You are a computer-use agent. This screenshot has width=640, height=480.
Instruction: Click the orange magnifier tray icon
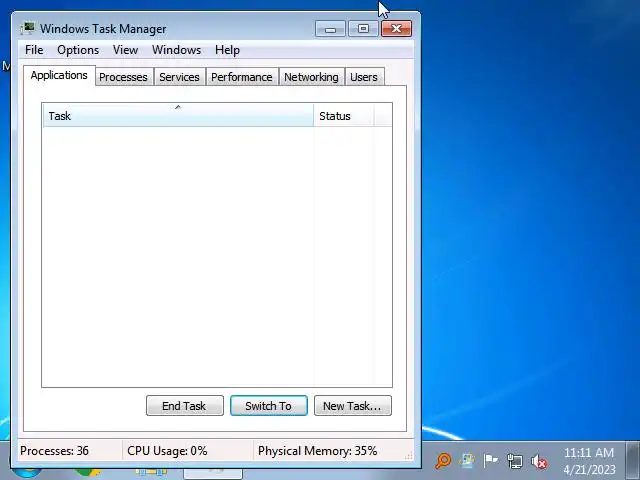coord(443,461)
